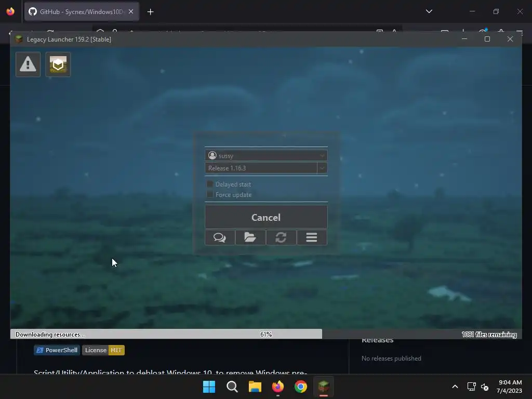Viewport: 532px width, 399px height.
Task: Open game folder icon in launcher
Action: [250, 237]
